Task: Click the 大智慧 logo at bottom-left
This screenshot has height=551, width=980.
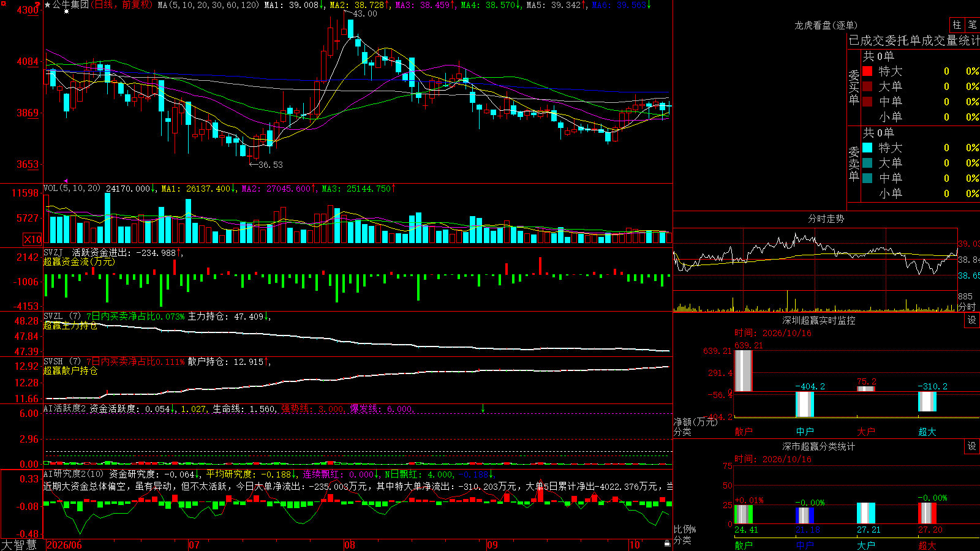Action: pyautogui.click(x=19, y=544)
